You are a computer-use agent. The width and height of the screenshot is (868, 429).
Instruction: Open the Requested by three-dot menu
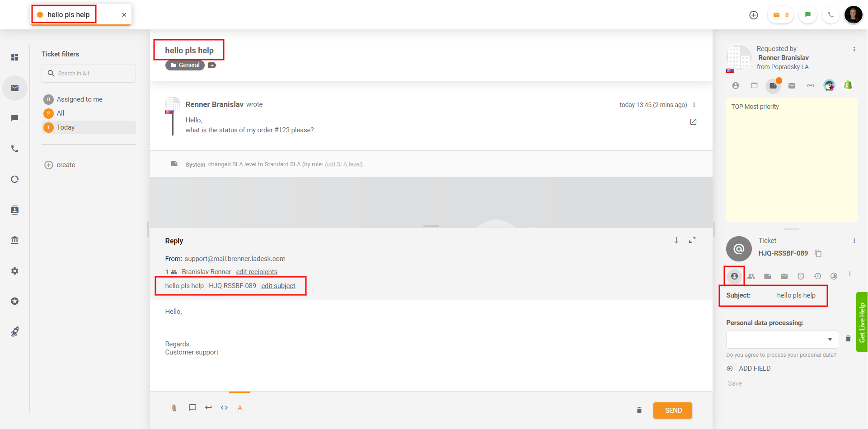click(x=854, y=49)
